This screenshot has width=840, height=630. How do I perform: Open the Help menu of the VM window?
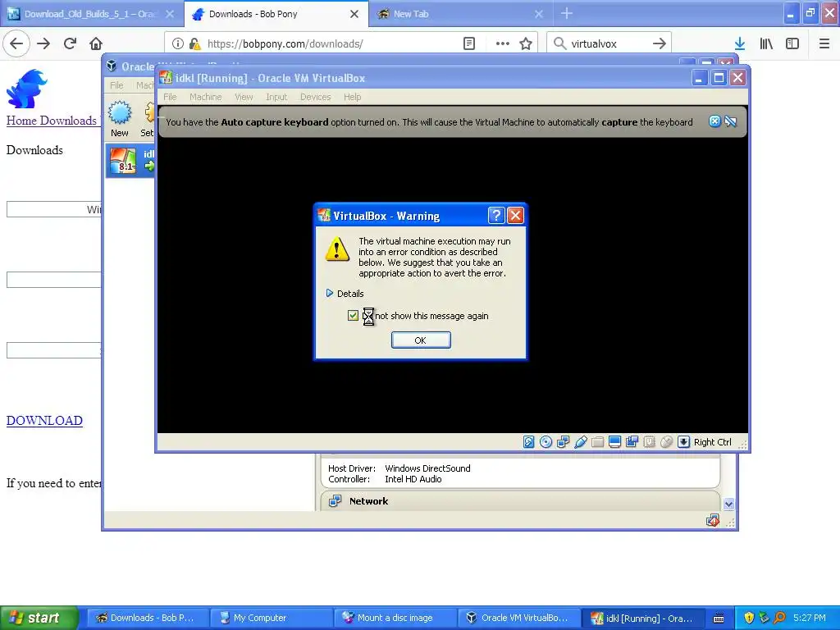tap(353, 97)
